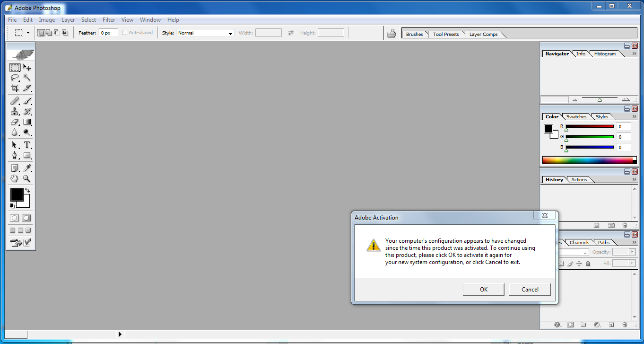Select the Brush tool
The width and height of the screenshot is (644, 344).
[x=27, y=101]
